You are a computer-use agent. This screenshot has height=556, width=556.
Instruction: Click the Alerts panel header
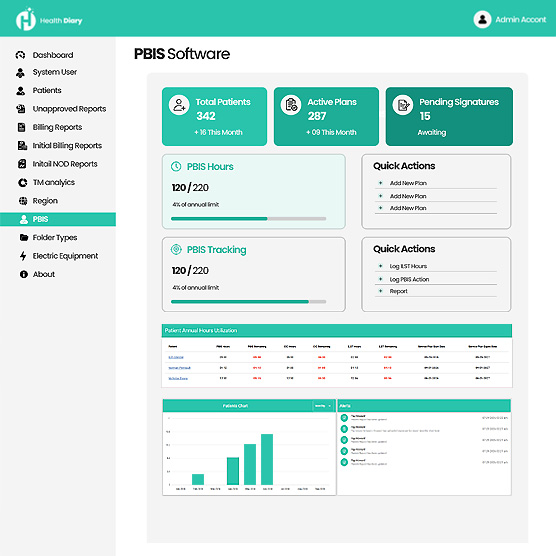[424, 406]
